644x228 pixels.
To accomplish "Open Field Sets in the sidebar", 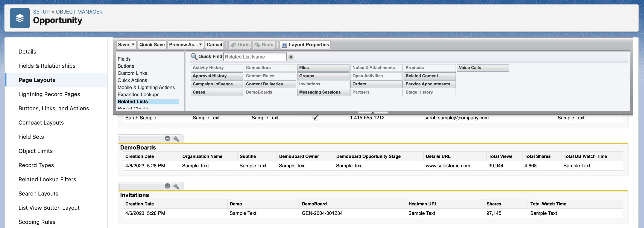I will [x=31, y=137].
